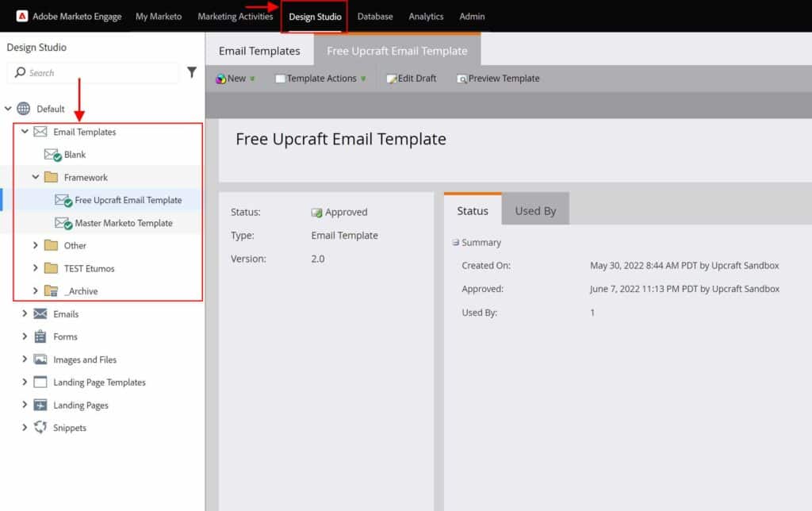This screenshot has width=812, height=511.
Task: Switch to the Used By tab
Action: point(535,211)
